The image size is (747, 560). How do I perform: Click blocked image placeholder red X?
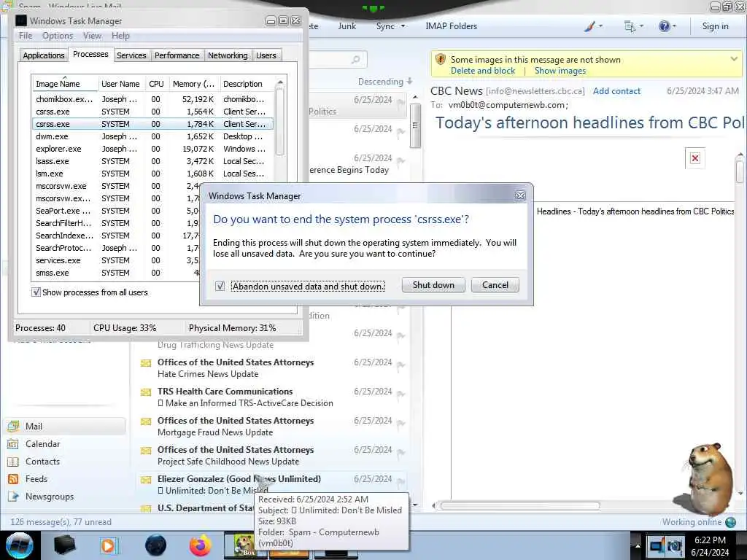[x=695, y=158]
